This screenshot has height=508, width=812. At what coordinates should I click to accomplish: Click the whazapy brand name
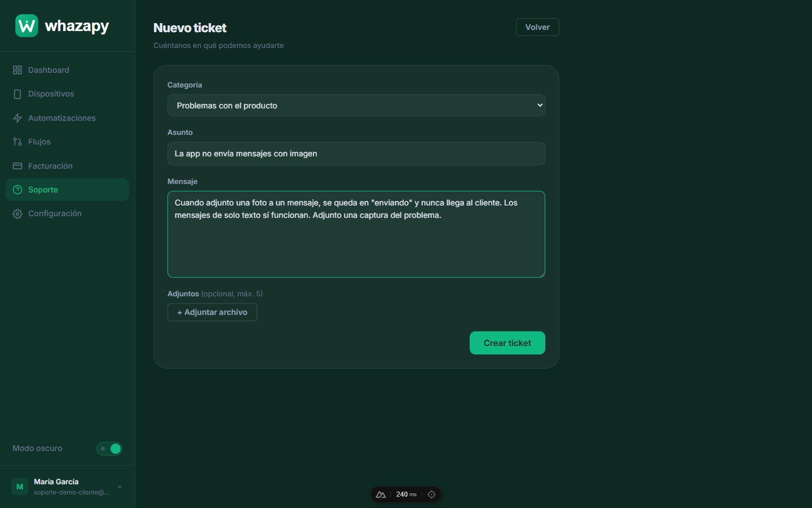click(x=77, y=26)
